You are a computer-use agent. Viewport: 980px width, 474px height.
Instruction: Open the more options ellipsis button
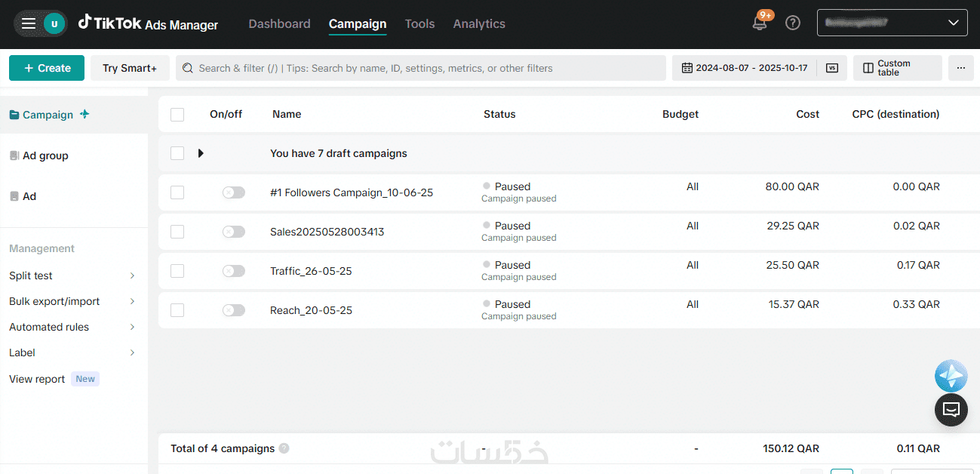(960, 68)
